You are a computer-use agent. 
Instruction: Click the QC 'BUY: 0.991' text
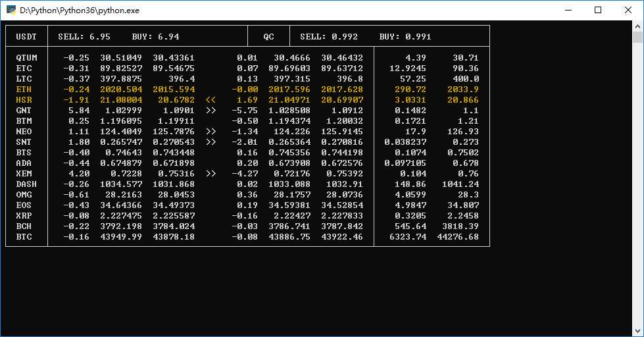pyautogui.click(x=405, y=37)
